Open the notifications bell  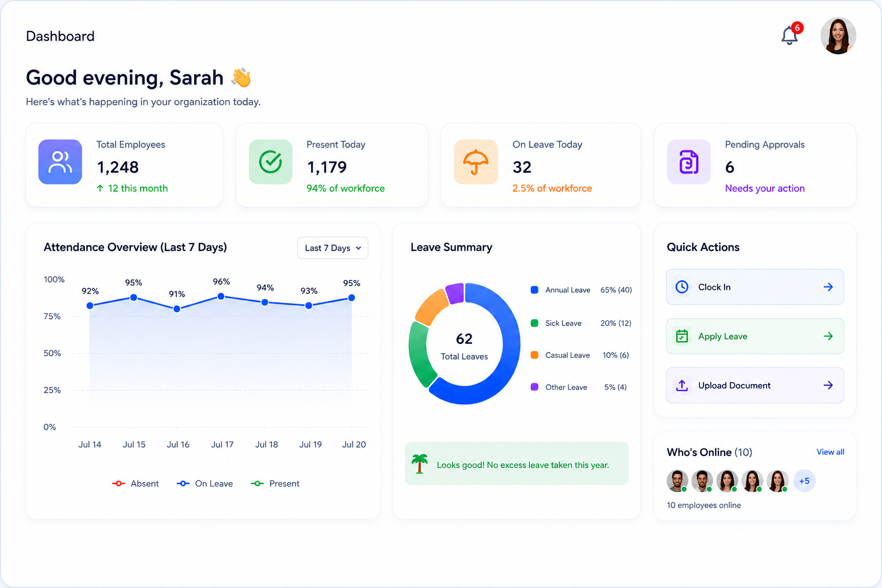(x=790, y=36)
